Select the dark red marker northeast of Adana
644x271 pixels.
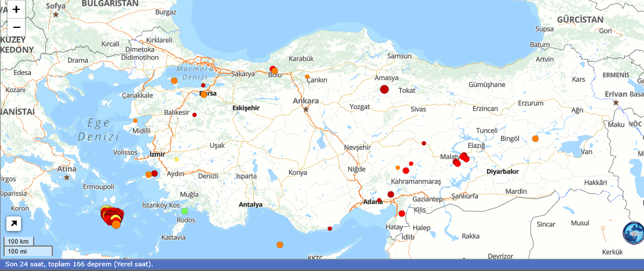click(391, 194)
